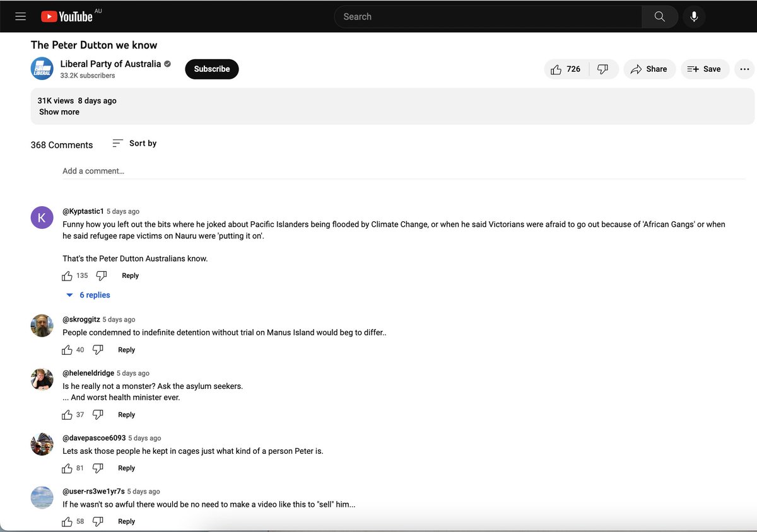The width and height of the screenshot is (757, 532).
Task: Click the search magnifier button
Action: (x=660, y=16)
